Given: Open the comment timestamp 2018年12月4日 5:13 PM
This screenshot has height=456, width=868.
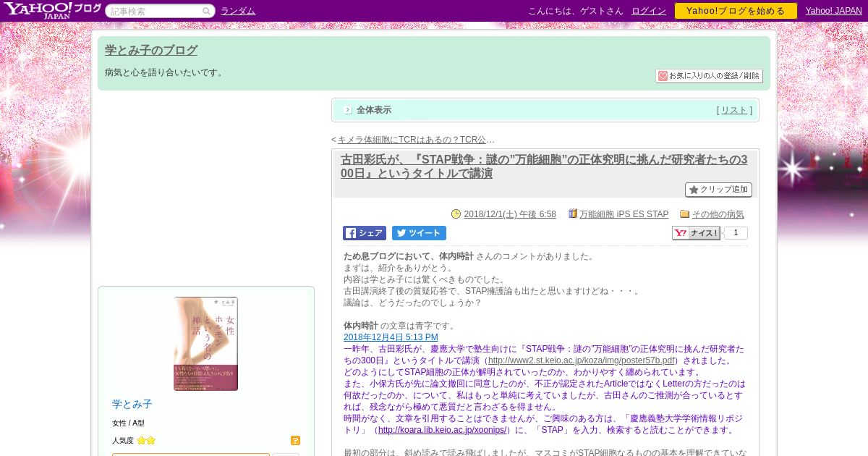Looking at the screenshot, I should point(391,337).
